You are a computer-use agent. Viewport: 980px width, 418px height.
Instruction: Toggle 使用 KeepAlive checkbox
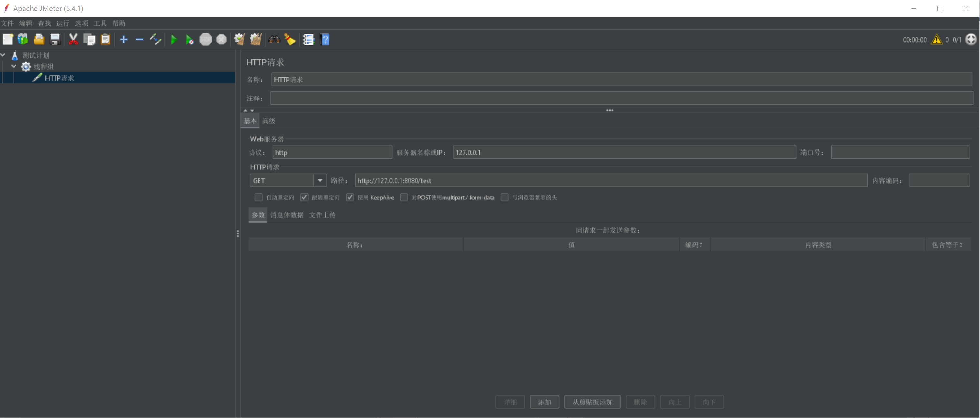coord(350,197)
